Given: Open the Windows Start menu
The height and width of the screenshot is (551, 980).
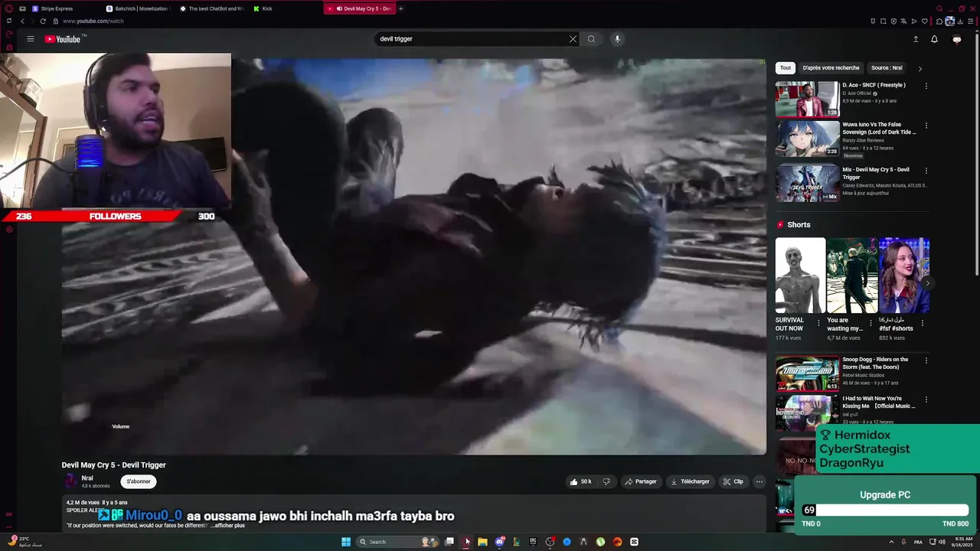Looking at the screenshot, I should pyautogui.click(x=346, y=542).
